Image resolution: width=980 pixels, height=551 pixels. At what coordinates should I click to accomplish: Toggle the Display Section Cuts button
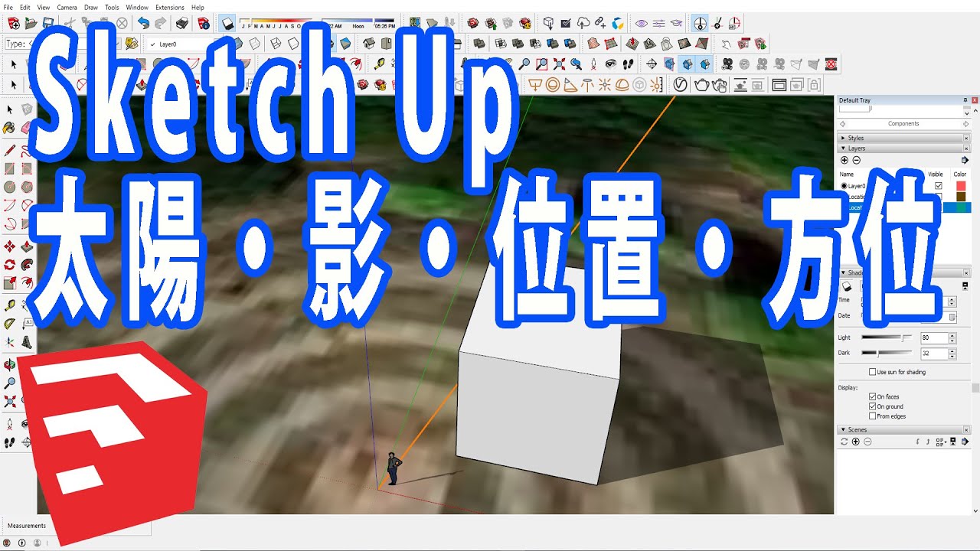[x=687, y=64]
